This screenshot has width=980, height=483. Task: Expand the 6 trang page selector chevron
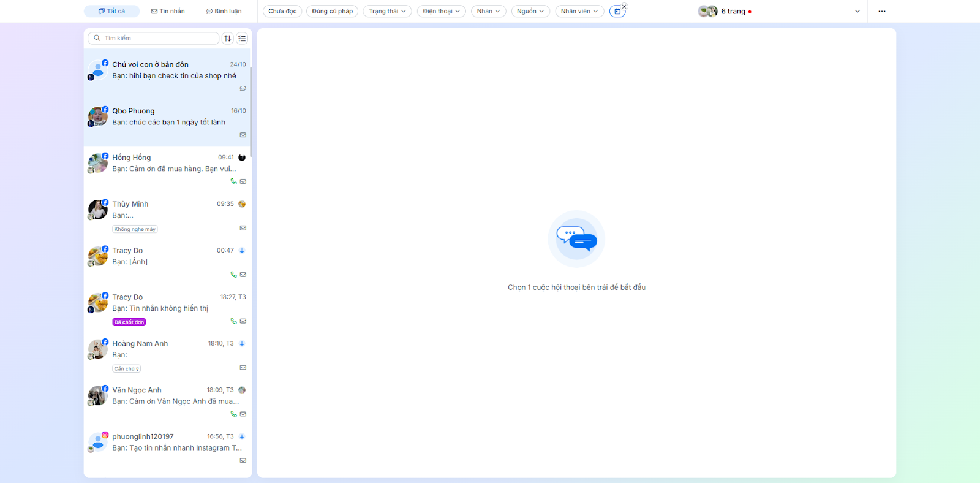coord(858,11)
